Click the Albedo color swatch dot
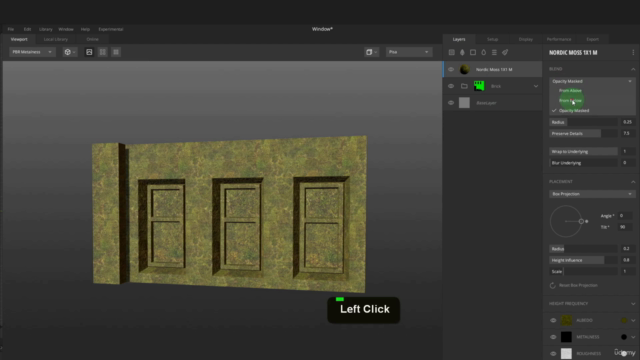Image resolution: width=640 pixels, height=360 pixels. click(x=624, y=320)
